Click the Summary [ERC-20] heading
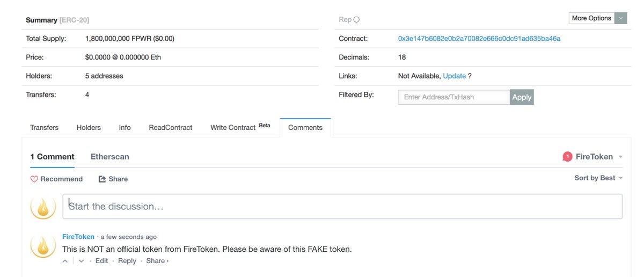This screenshot has height=277, width=644. (57, 20)
